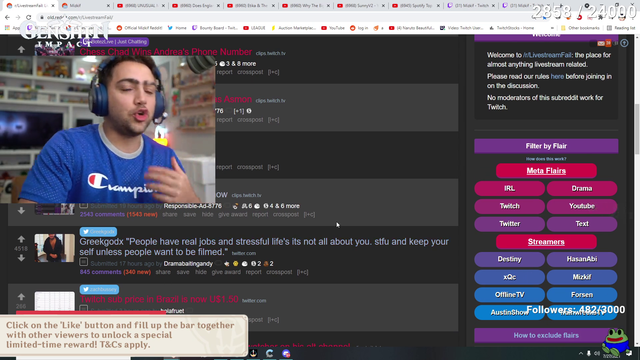Filter by the HasanAbi streamer flair
Viewport: 640px width, 360px height.
(x=582, y=259)
